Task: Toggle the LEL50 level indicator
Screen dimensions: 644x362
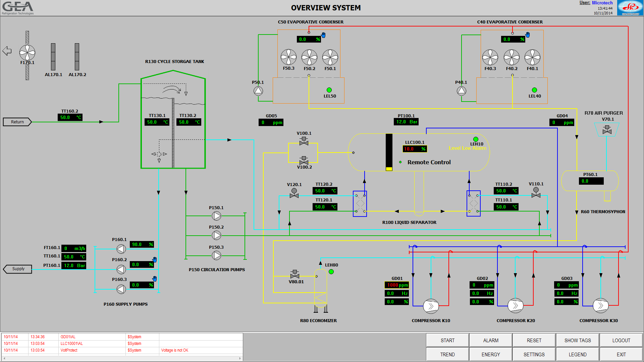Action: tap(329, 90)
